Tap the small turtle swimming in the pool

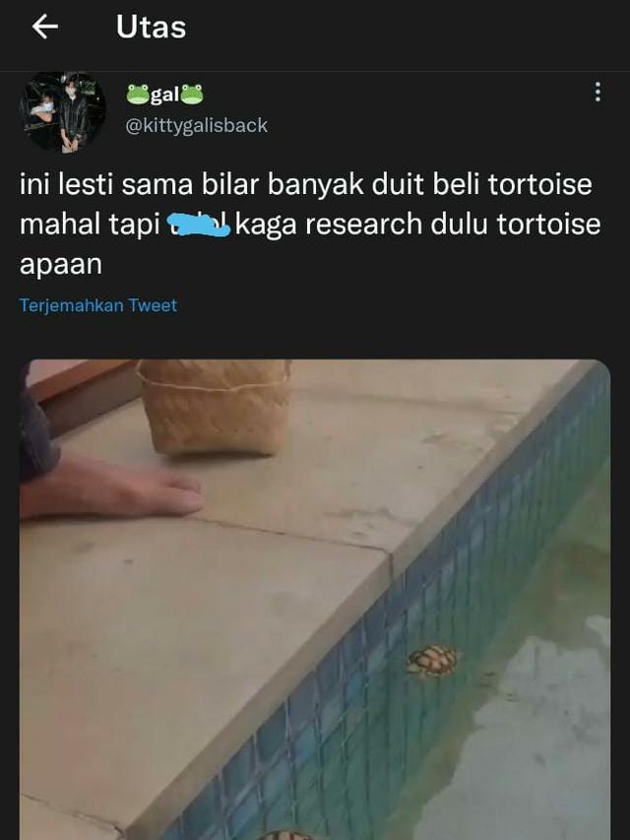(433, 660)
